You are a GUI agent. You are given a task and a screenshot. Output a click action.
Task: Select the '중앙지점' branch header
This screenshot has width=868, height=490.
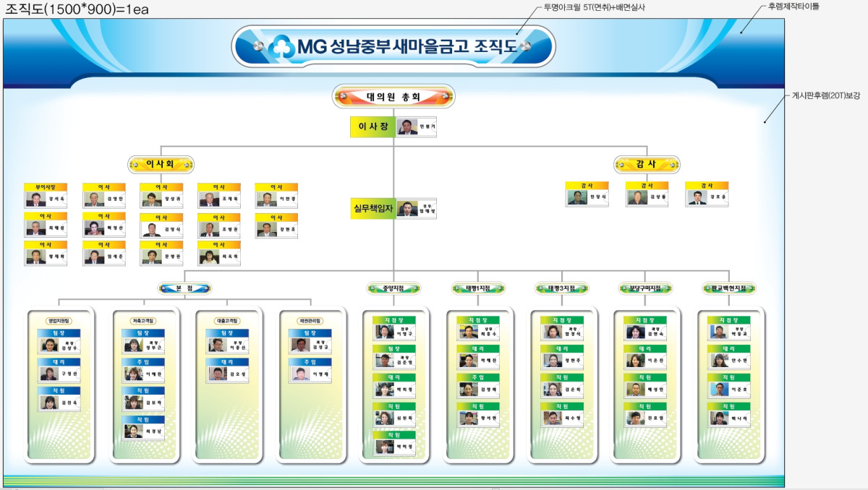tap(393, 288)
